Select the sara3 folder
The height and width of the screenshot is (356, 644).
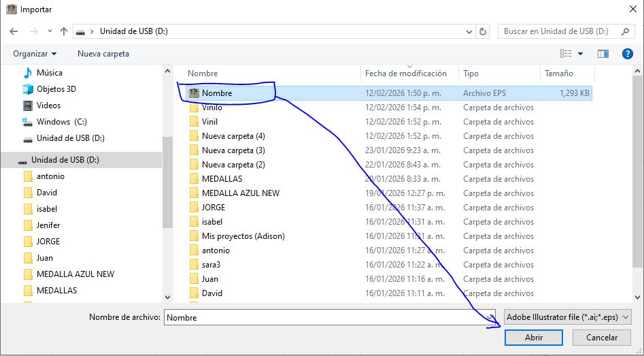[211, 265]
